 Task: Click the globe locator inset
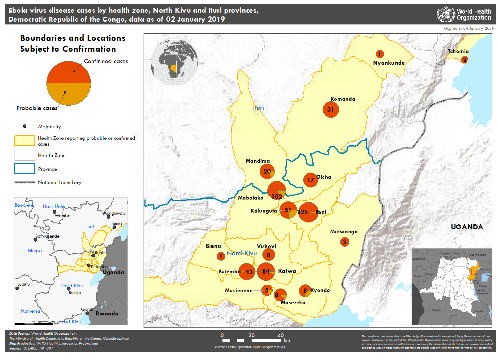174,61
